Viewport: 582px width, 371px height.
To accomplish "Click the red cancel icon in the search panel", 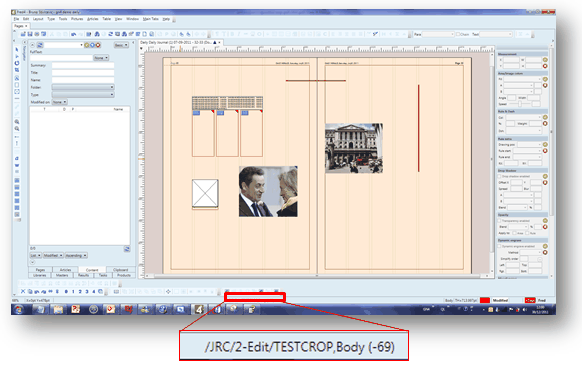I will (98, 45).
